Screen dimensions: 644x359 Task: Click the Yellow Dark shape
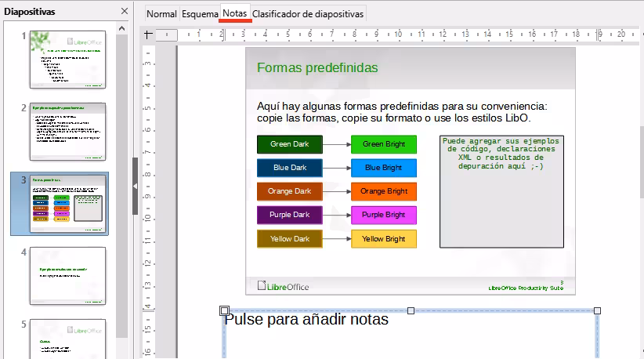tap(290, 238)
